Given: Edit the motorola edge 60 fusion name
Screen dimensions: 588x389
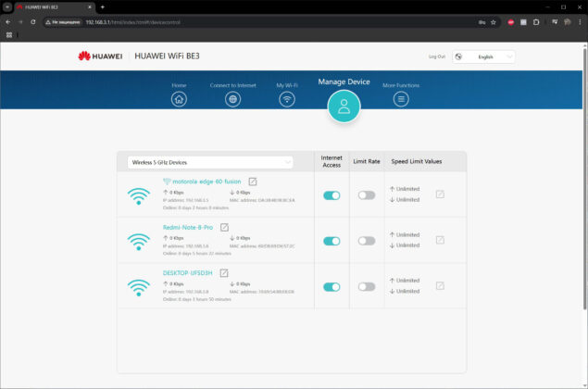Looking at the screenshot, I should (x=253, y=182).
